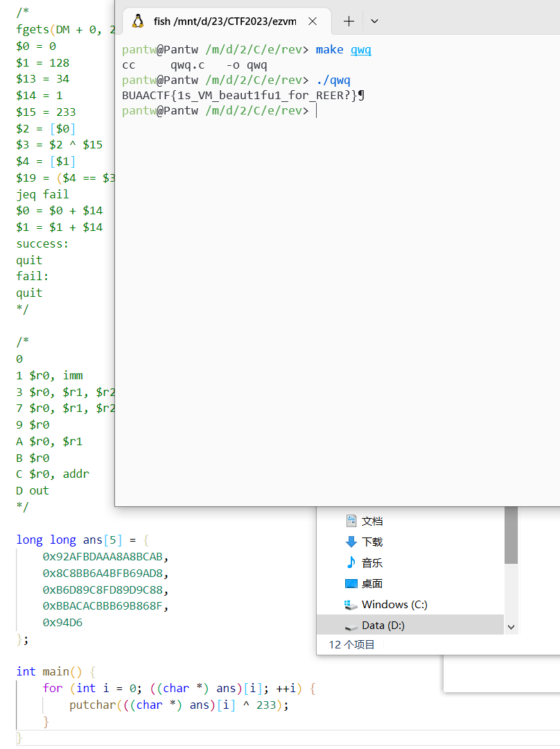The image size is (560, 749).
Task: Click the 0x94D6 value in ans array
Action: coord(62,623)
